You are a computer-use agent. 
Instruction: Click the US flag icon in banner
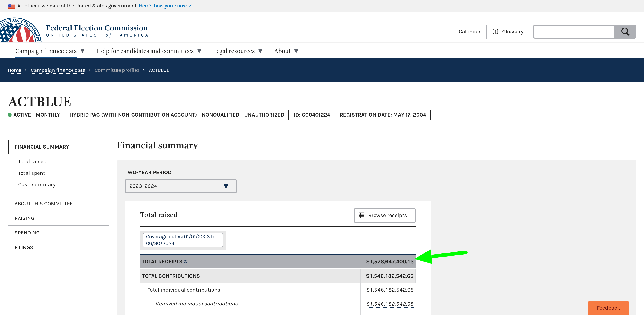click(x=11, y=6)
